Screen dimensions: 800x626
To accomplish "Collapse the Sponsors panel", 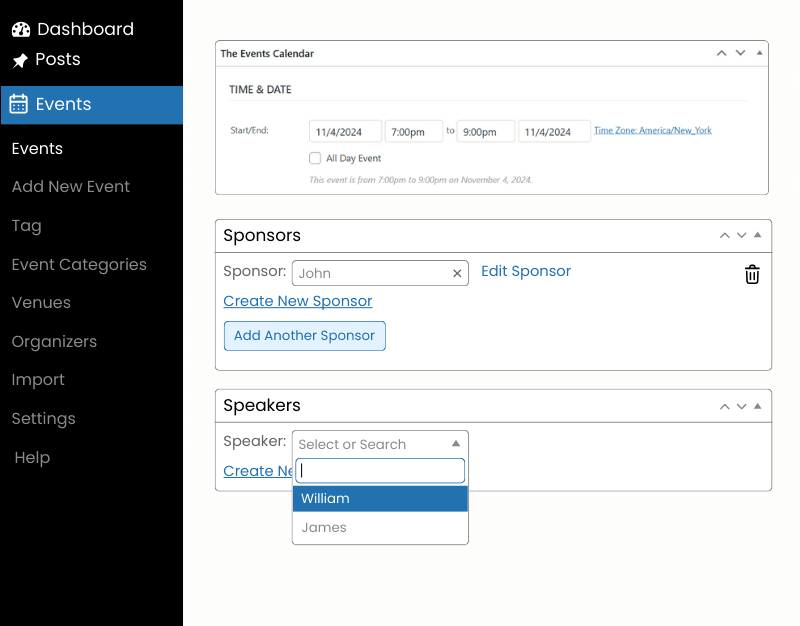I will tap(757, 236).
